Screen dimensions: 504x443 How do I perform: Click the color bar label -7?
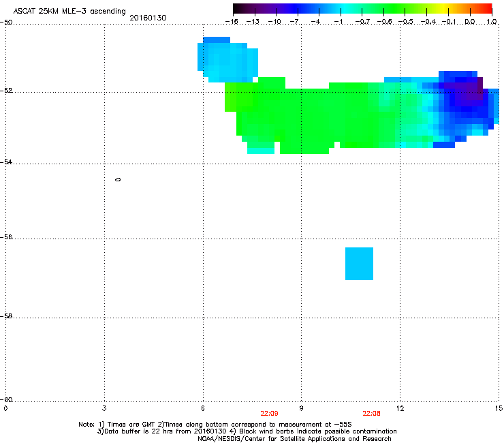[x=296, y=22]
